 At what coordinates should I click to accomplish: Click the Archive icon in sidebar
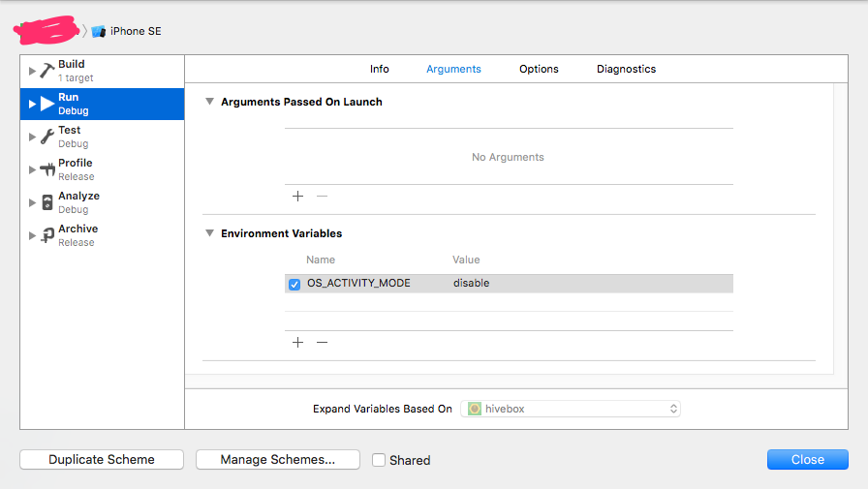pos(46,235)
